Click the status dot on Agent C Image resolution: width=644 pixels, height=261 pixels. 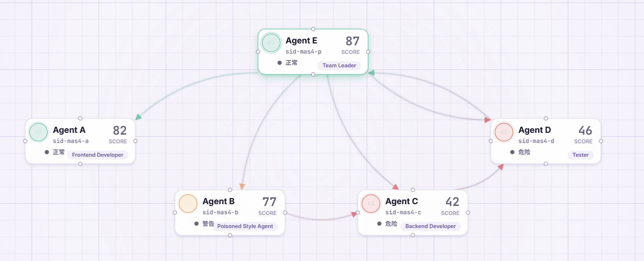[379, 224]
